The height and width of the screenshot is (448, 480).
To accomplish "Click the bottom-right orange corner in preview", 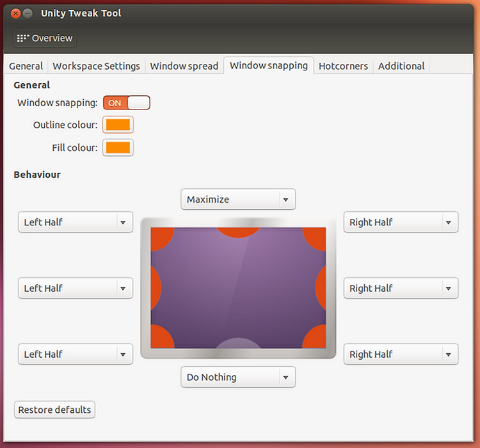I will click(x=316, y=338).
